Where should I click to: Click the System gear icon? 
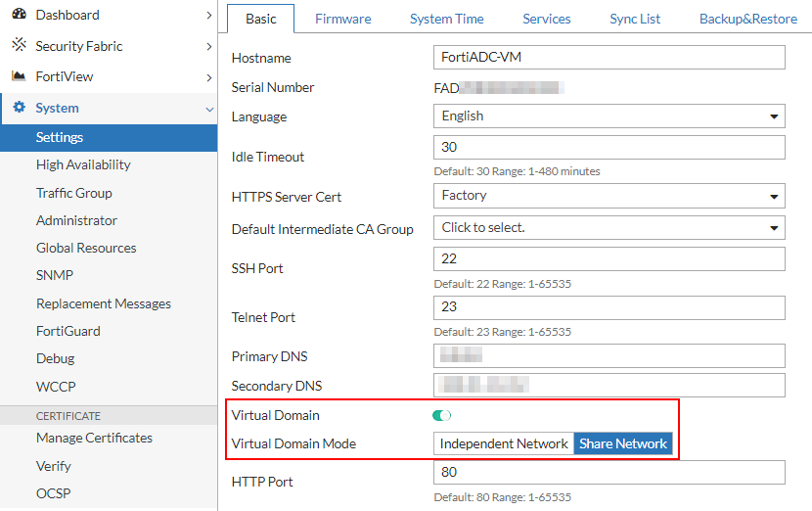[x=19, y=108]
